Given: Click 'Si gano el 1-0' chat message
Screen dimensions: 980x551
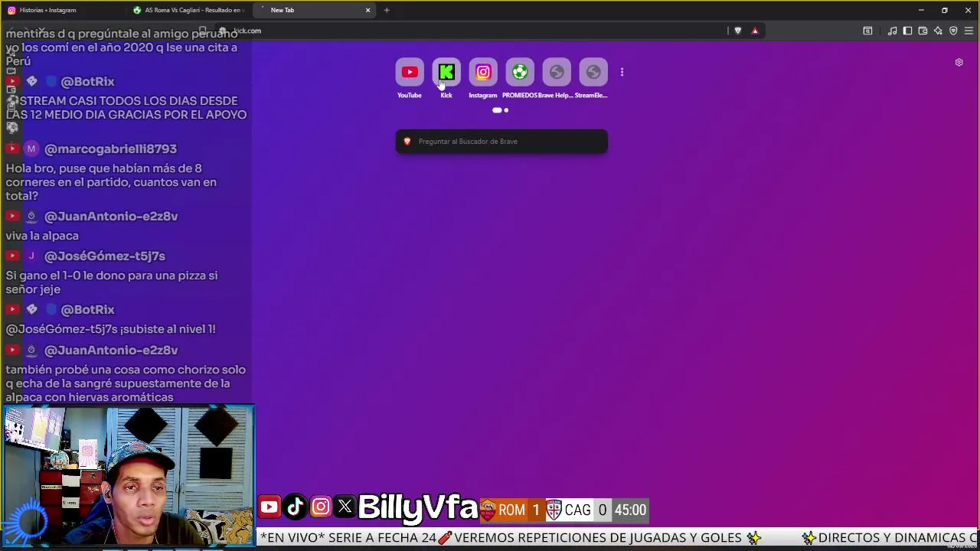Looking at the screenshot, I should point(112,282).
